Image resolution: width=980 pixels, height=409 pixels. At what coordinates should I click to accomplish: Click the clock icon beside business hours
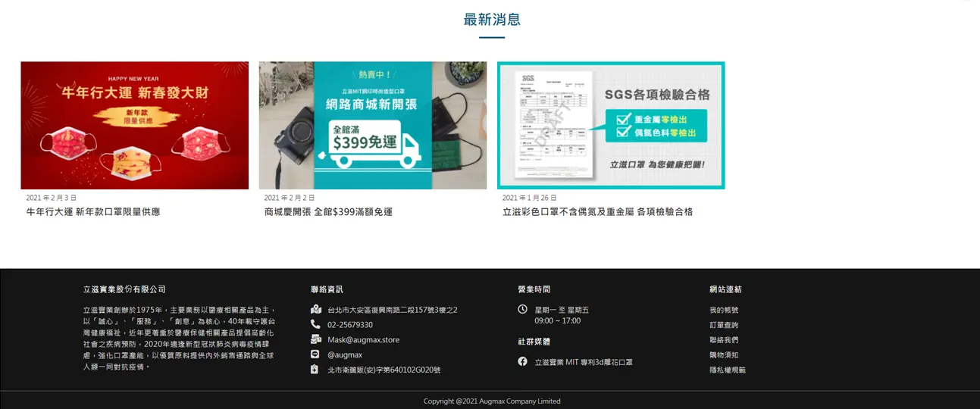[x=522, y=309]
